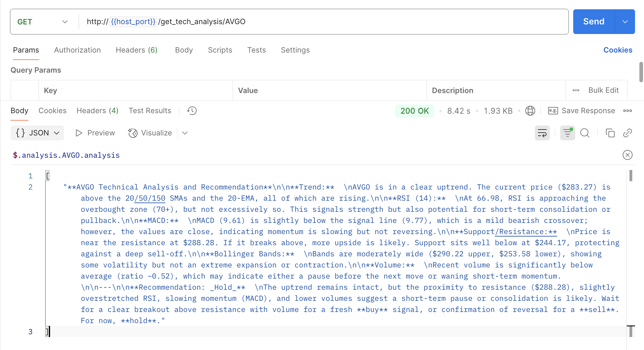Click the Save Response button
Viewport: 644px width, 350px height.
[x=582, y=111]
